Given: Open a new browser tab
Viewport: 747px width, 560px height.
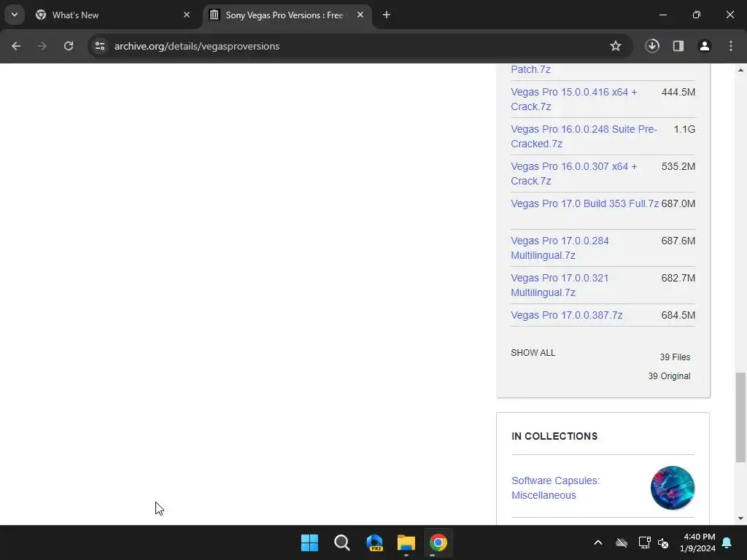Looking at the screenshot, I should click(x=387, y=15).
